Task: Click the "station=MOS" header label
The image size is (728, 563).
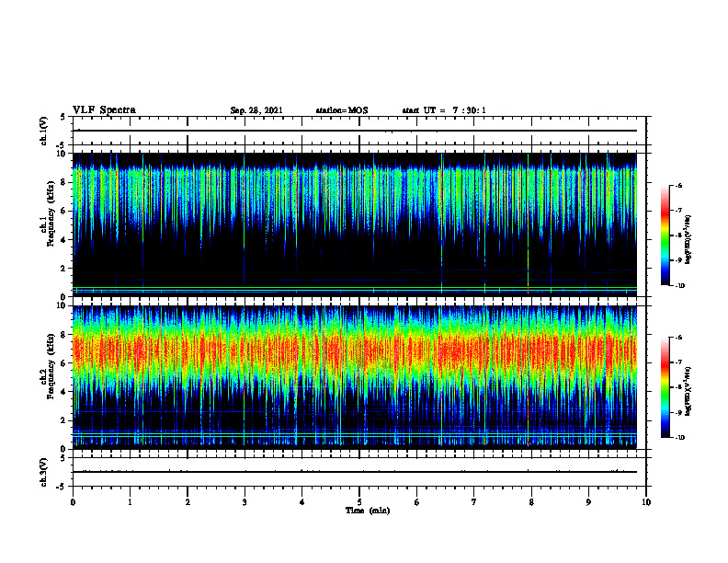Action: pyautogui.click(x=342, y=110)
